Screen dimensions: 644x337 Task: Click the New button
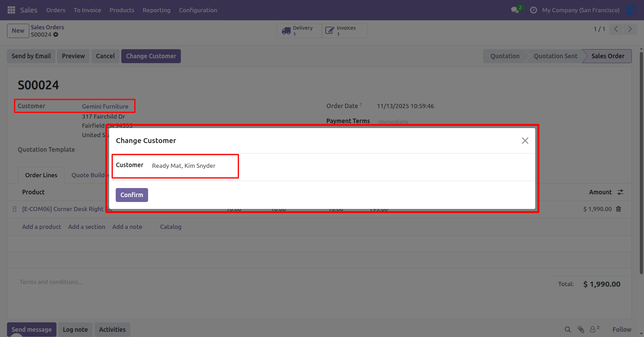[x=18, y=31]
